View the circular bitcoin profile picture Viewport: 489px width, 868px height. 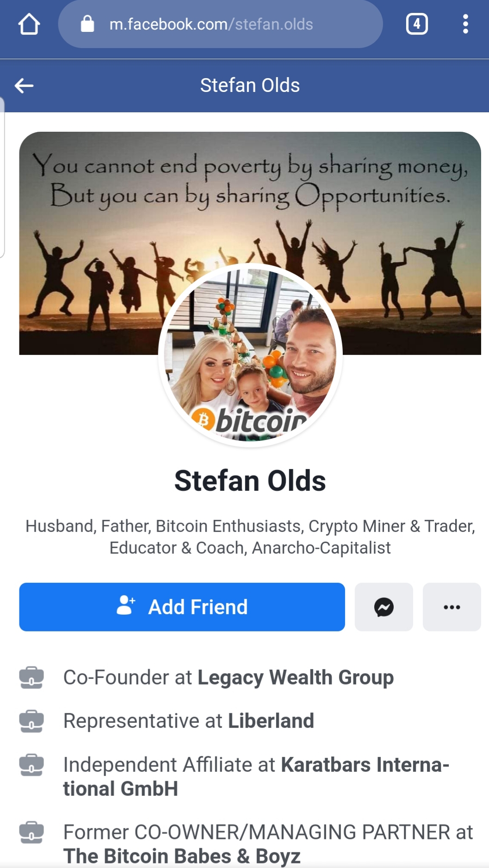(x=250, y=355)
